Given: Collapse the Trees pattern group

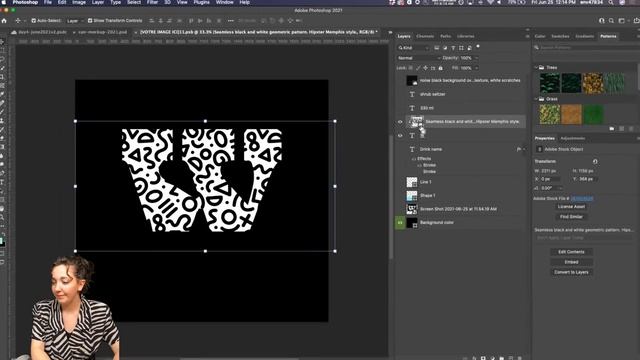Looking at the screenshot, I should 536,67.
